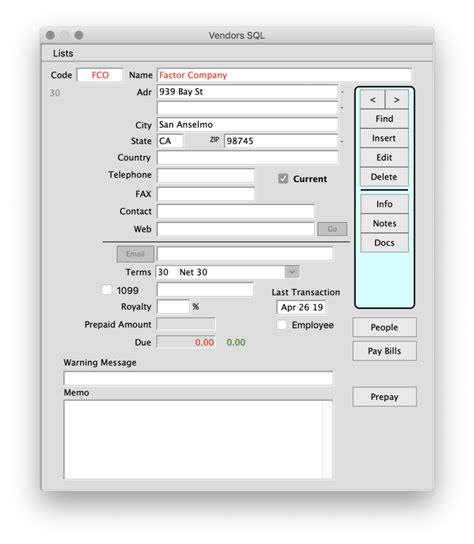Select the Telephone input field
This screenshot has height=544, width=474.
206,175
